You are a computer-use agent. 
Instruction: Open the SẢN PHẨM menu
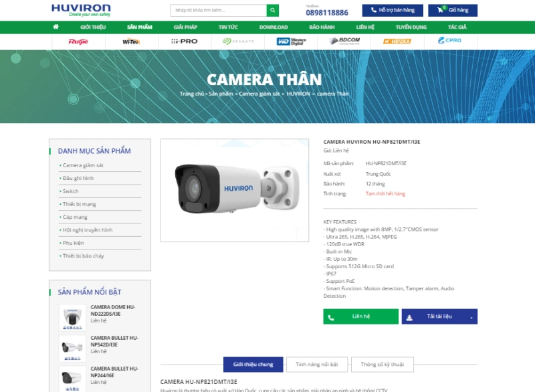140,27
